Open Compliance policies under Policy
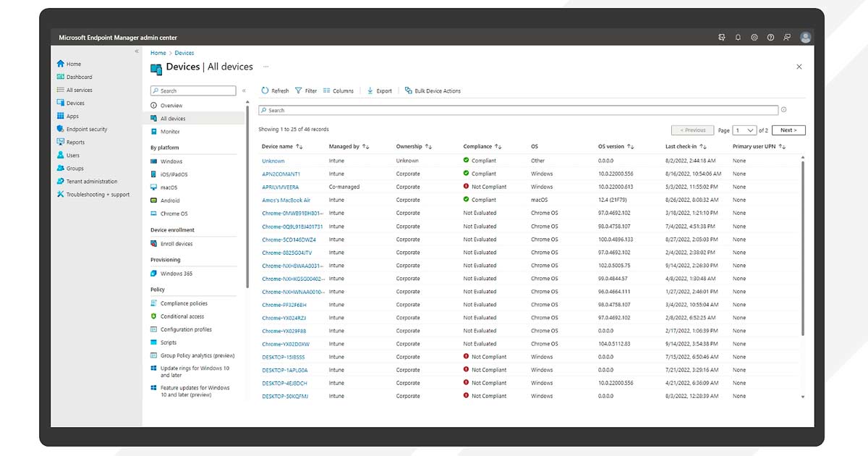This screenshot has height=456, width=868. (185, 303)
